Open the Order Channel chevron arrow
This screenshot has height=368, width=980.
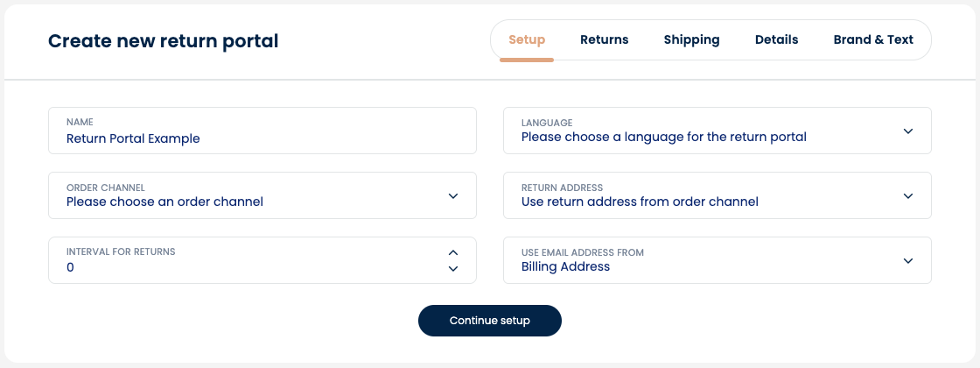tap(453, 196)
